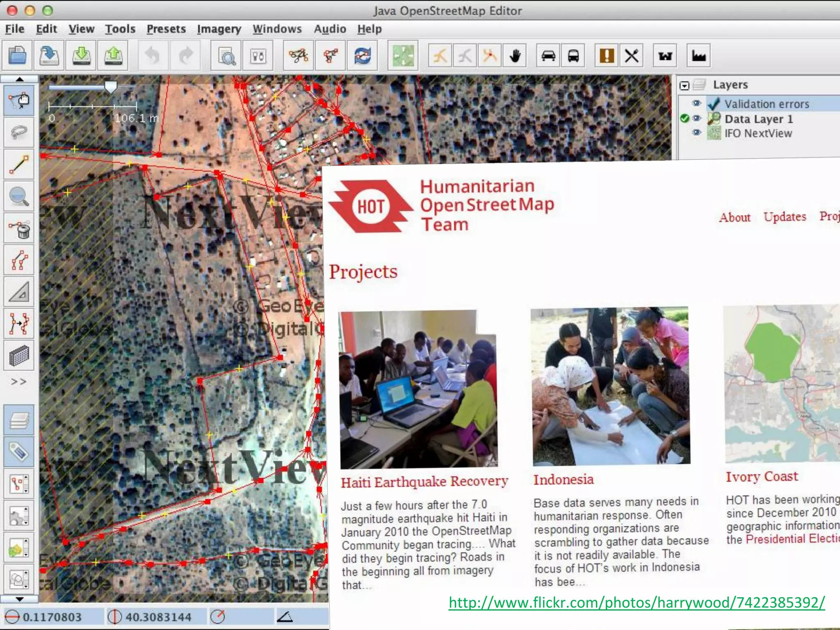Expand more tools with >> arrows
The image size is (840, 630).
tap(19, 382)
